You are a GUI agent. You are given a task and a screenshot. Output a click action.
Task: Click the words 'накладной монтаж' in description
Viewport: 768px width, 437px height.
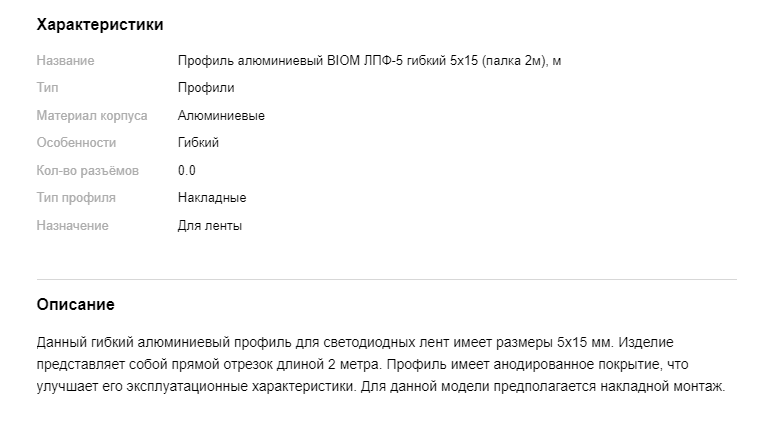coord(666,386)
